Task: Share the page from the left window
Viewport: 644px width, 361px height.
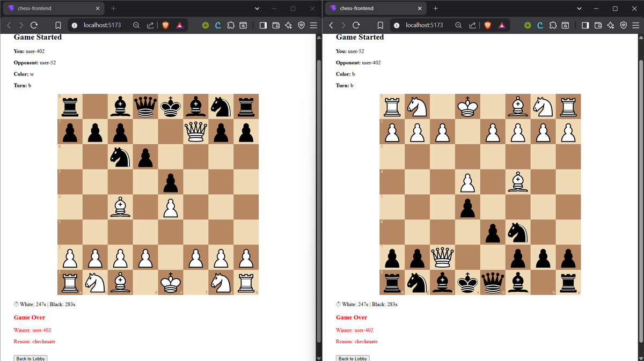Action: tap(150, 25)
